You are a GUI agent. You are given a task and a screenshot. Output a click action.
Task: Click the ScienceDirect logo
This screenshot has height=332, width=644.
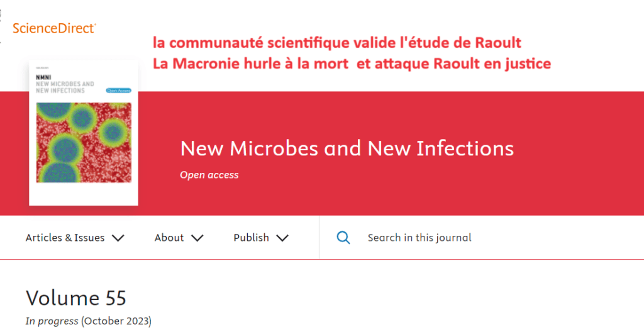tap(54, 28)
